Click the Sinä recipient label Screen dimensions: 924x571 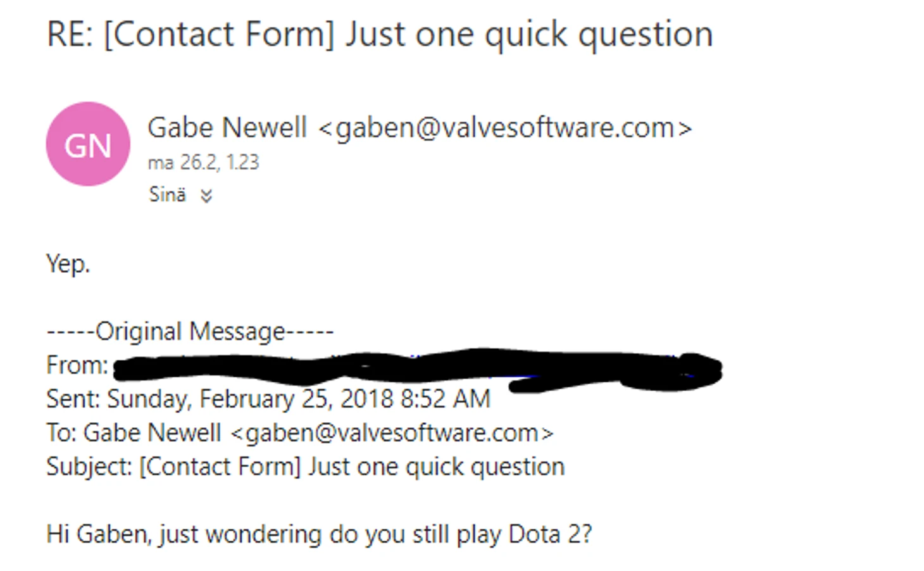pyautogui.click(x=167, y=194)
